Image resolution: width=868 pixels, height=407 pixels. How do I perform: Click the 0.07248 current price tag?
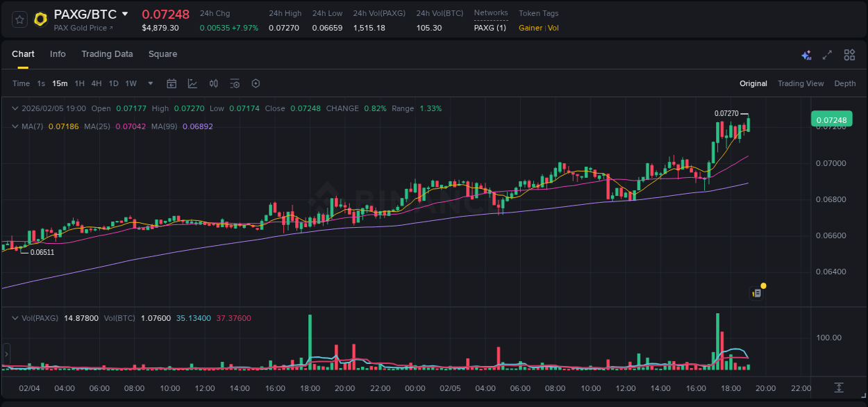831,119
